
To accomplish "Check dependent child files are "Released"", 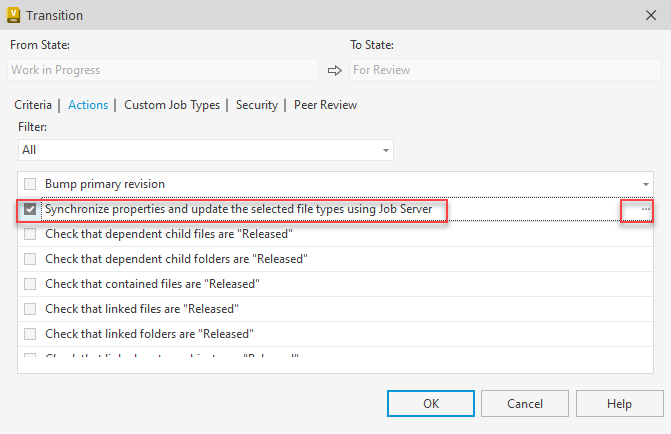I will click(x=30, y=234).
